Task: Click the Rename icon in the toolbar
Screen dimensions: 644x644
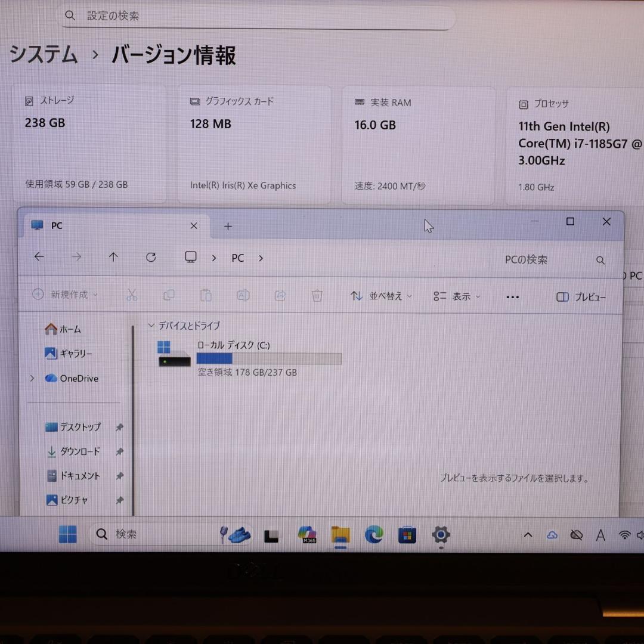Action: pyautogui.click(x=243, y=295)
